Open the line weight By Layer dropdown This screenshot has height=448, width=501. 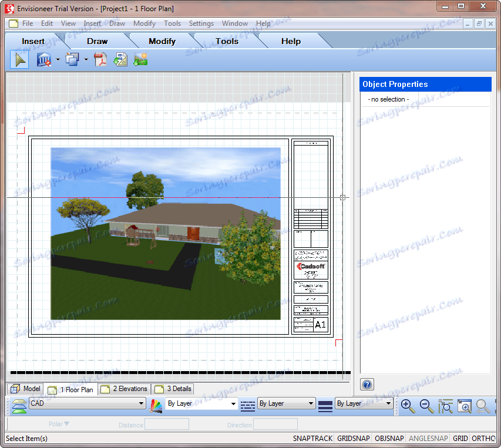pyautogui.click(x=364, y=403)
